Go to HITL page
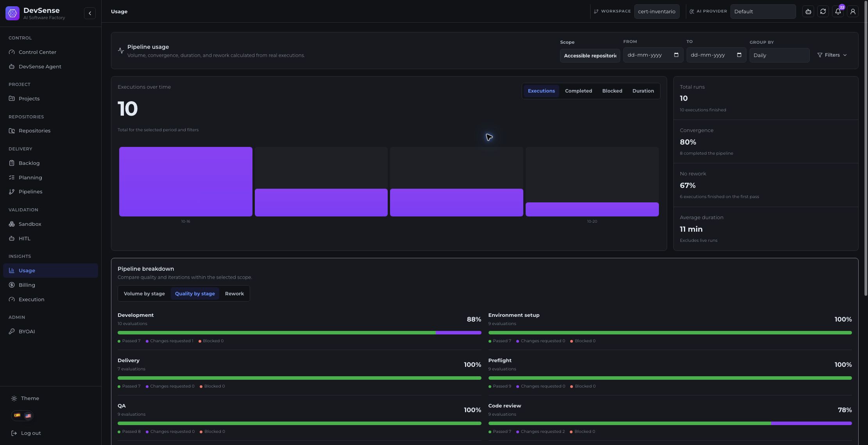Screen dimensions: 868x445 [x=50, y=238]
